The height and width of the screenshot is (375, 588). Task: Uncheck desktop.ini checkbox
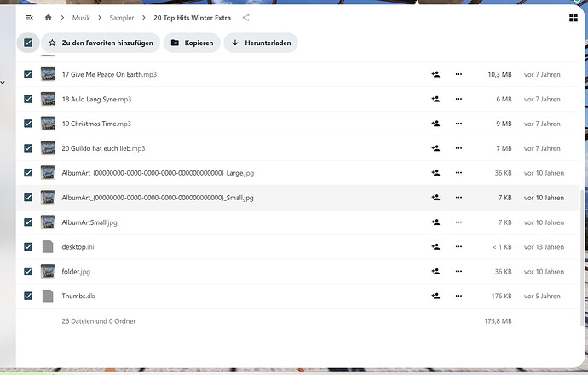tap(28, 246)
